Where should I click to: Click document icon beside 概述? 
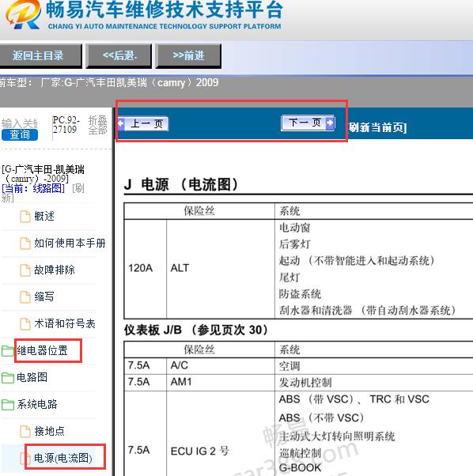point(25,217)
